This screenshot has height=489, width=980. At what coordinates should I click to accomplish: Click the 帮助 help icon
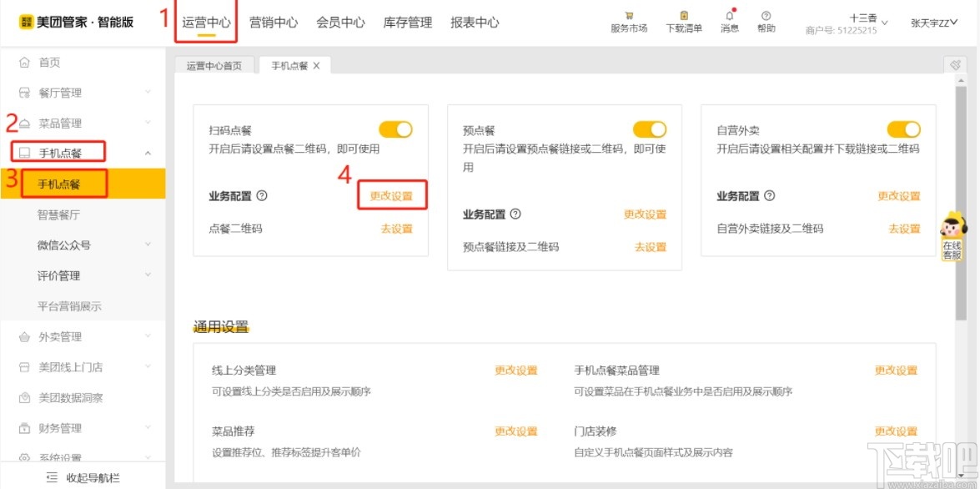coord(766,18)
